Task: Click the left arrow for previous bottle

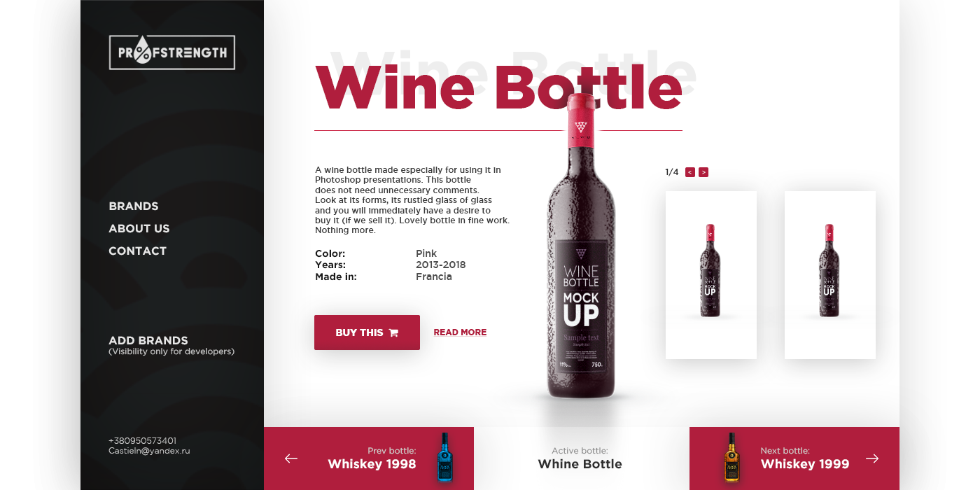Action: (291, 458)
